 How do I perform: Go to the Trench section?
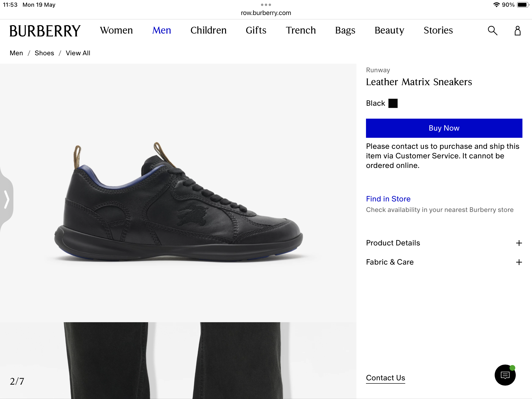(x=301, y=30)
